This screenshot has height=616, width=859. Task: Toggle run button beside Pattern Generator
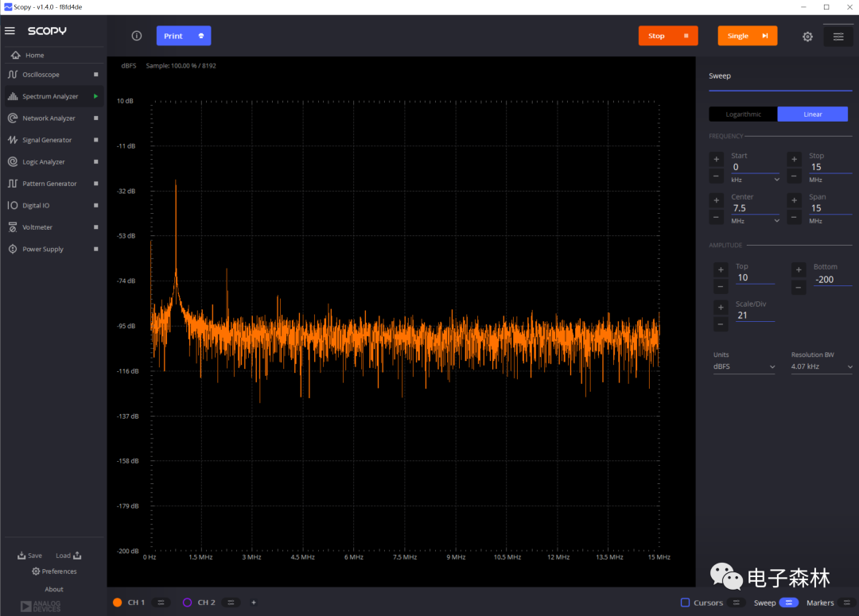click(x=96, y=184)
